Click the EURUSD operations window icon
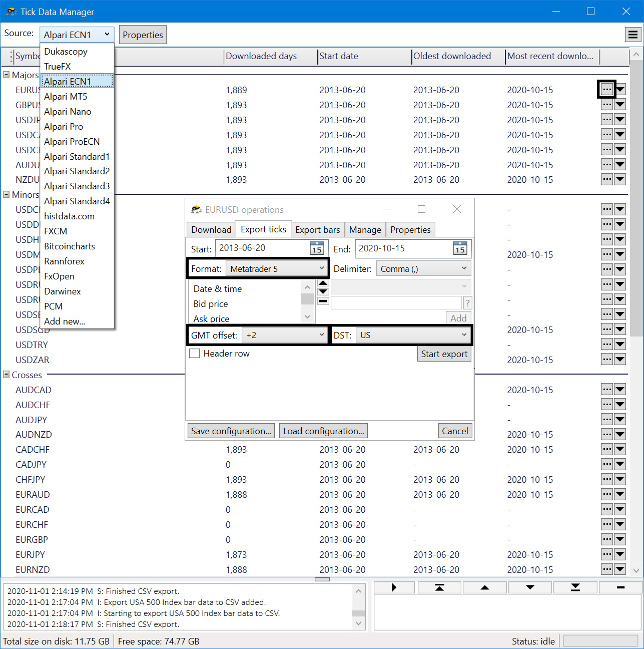Screen dimensions: 644x649 (196, 209)
